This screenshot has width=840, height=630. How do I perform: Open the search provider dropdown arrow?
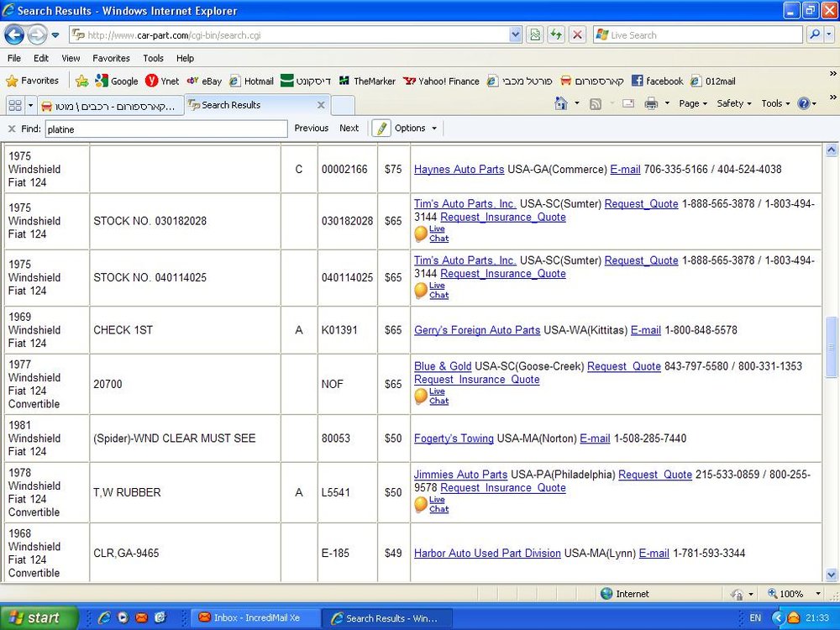829,35
